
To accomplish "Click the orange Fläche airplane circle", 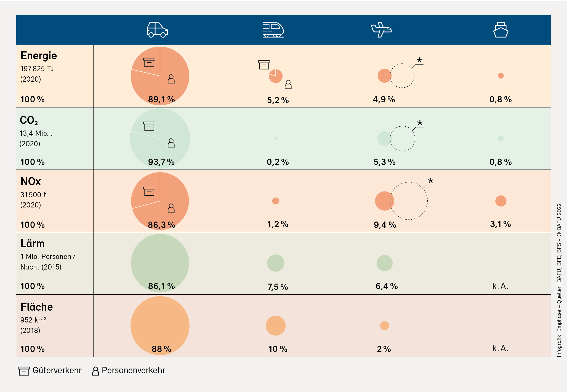I will tap(384, 326).
